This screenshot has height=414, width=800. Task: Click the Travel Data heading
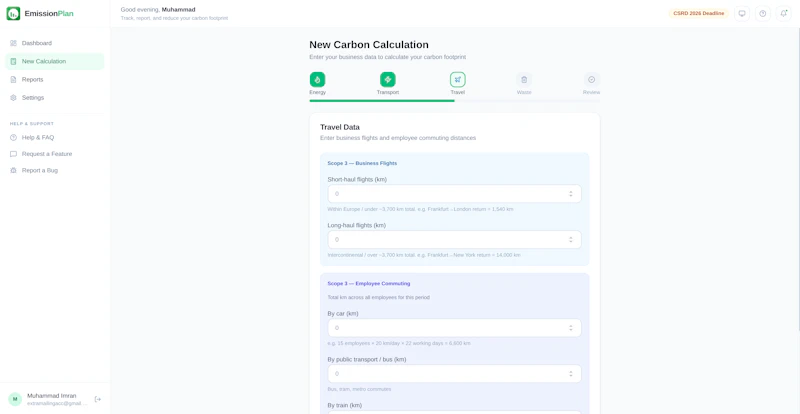tap(340, 127)
